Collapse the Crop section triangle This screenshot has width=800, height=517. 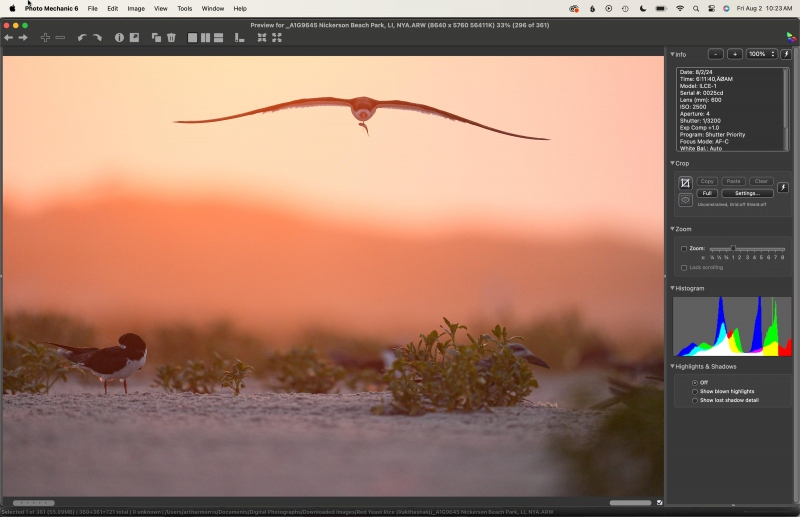(x=672, y=163)
